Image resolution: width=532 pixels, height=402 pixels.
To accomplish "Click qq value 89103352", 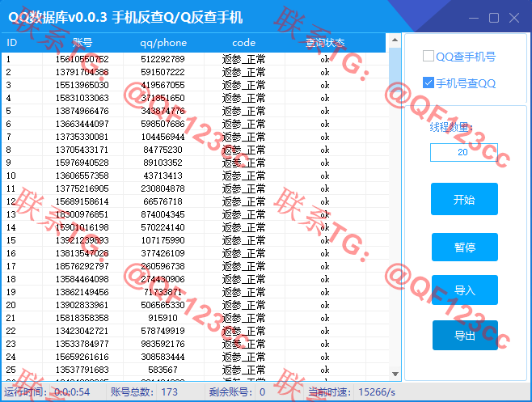I will tap(163, 163).
